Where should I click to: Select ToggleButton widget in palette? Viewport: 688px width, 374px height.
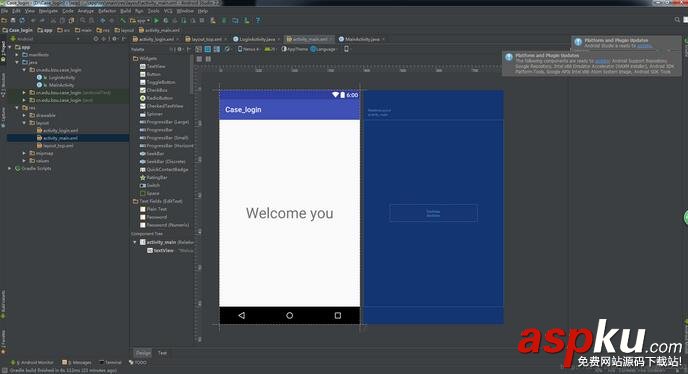[158, 82]
